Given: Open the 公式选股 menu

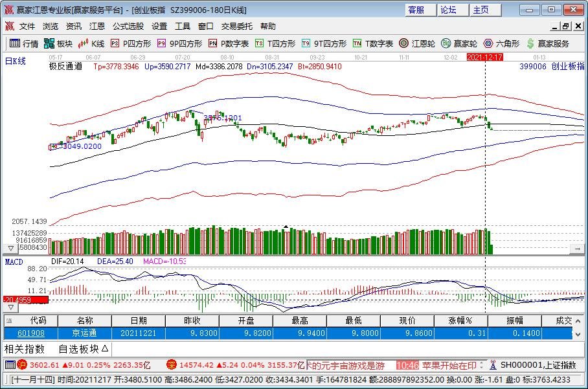Looking at the screenshot, I should click(128, 27).
